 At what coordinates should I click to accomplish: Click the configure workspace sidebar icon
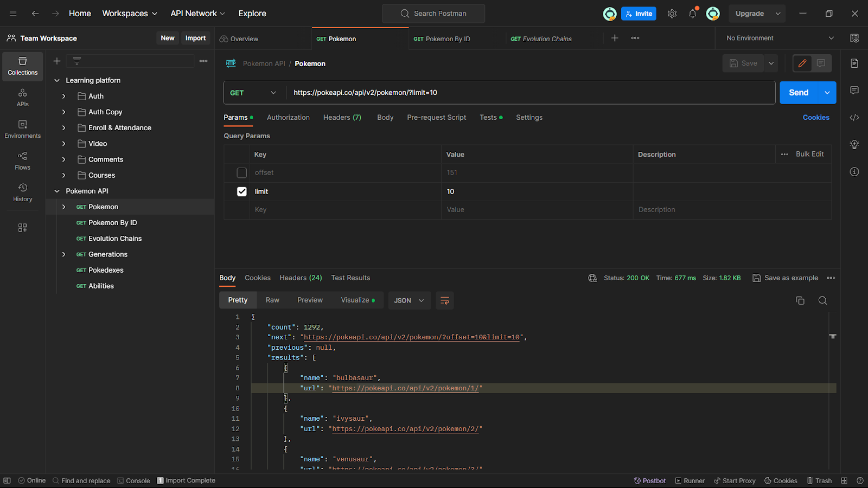pos(23,228)
